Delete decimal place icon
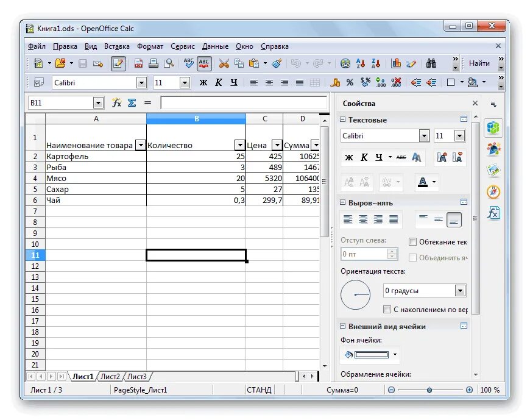 click(396, 82)
